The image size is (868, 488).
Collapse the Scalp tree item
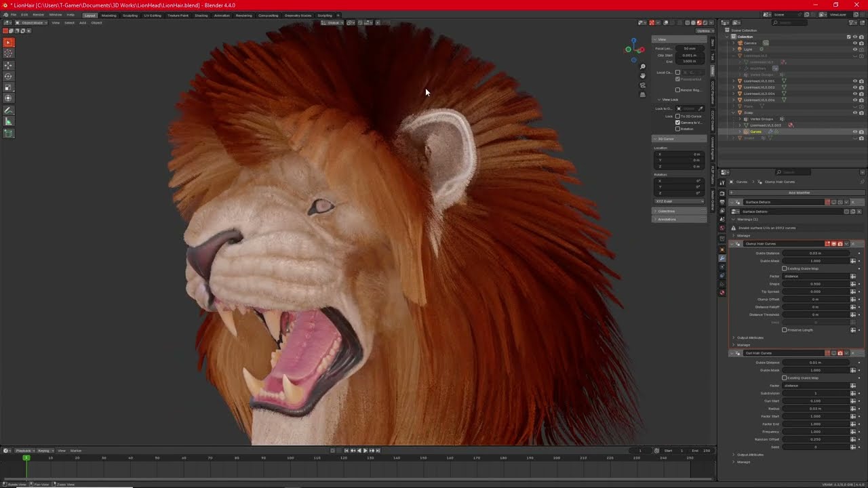[734, 113]
